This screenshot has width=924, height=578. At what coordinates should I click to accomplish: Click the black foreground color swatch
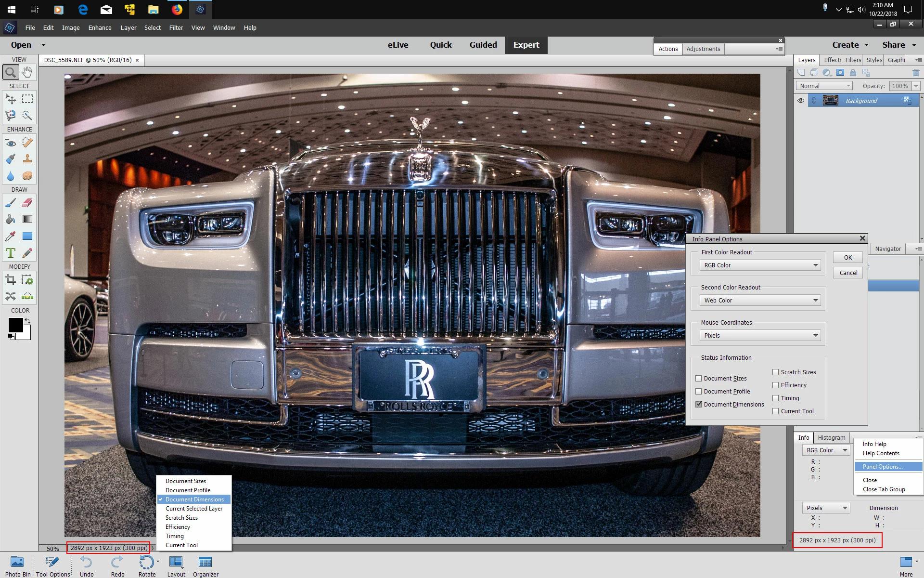pos(15,325)
